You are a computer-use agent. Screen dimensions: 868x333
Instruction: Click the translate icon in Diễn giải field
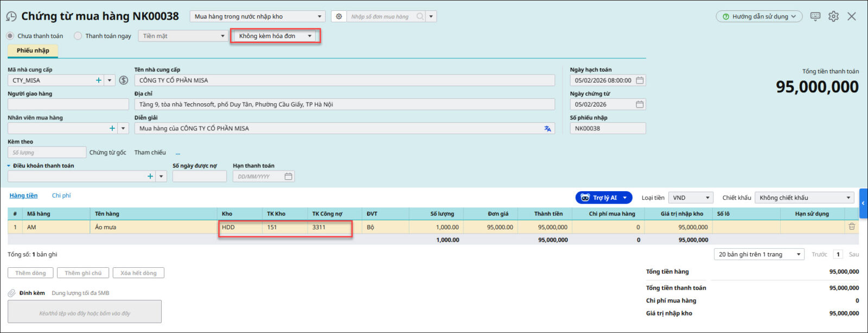547,129
